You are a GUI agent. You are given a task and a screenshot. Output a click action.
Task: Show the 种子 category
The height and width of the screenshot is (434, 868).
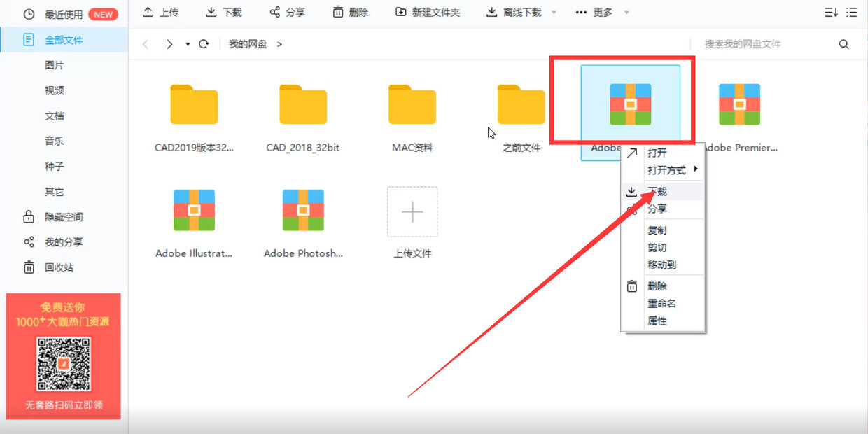pos(55,166)
